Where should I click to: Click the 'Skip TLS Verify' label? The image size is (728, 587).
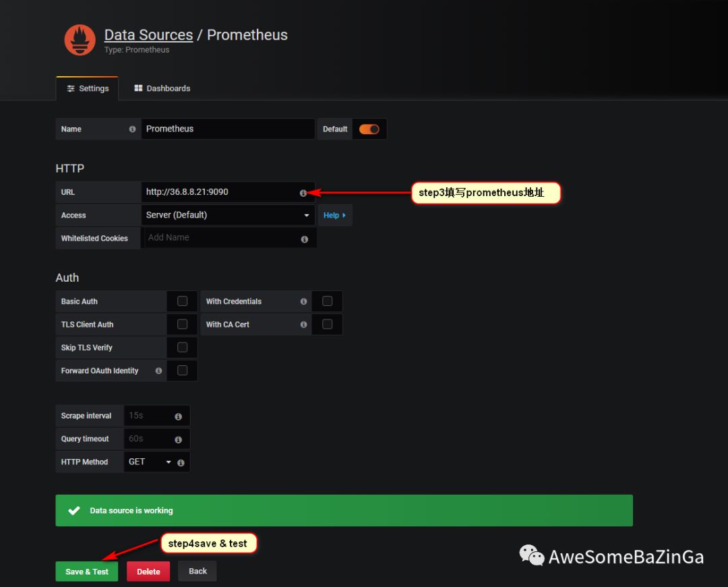click(87, 348)
